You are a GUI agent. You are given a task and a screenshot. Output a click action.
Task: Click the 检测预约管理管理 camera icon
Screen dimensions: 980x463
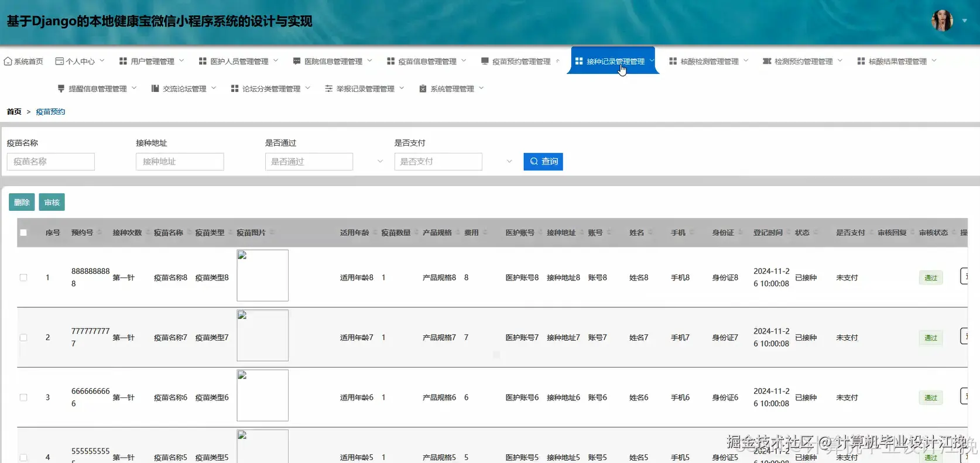coord(767,61)
